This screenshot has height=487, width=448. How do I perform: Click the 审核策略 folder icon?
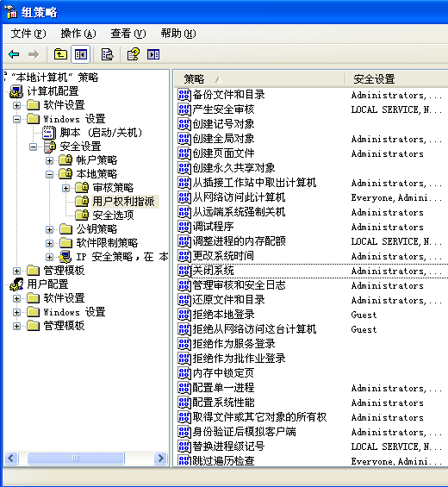tap(82, 188)
